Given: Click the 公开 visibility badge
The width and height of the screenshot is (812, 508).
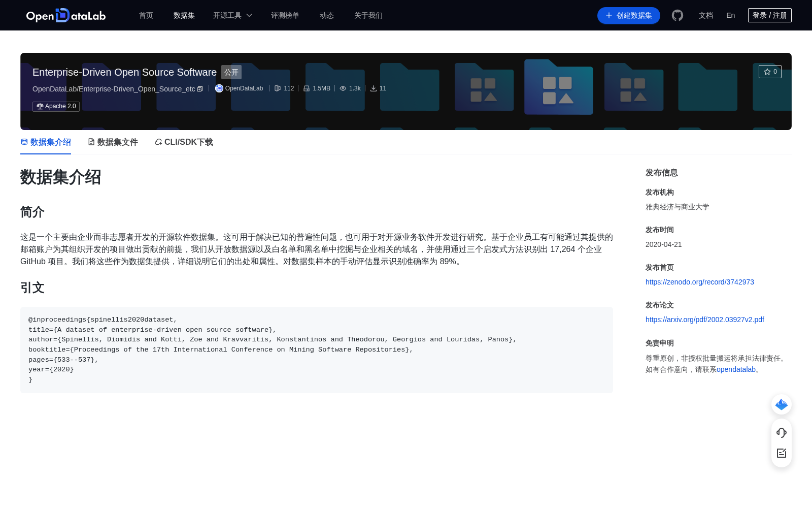Looking at the screenshot, I should pos(231,72).
